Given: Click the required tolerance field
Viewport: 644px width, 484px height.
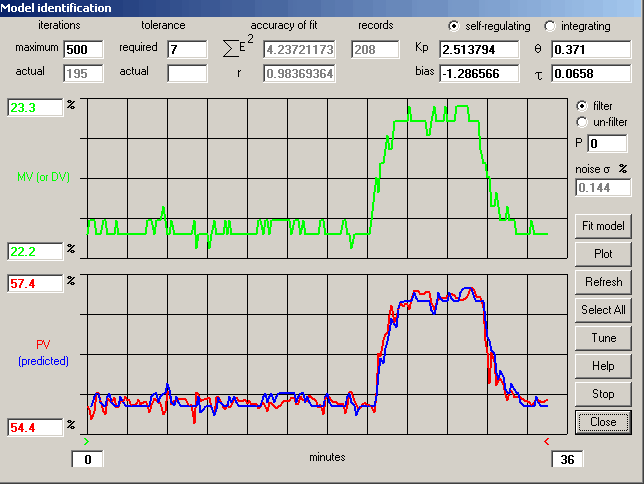Looking at the screenshot, I should (x=187, y=49).
